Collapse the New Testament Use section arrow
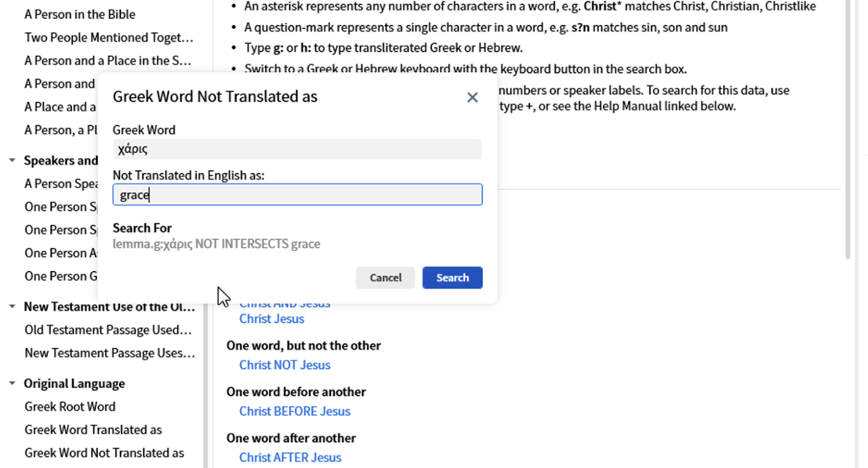 click(x=12, y=306)
